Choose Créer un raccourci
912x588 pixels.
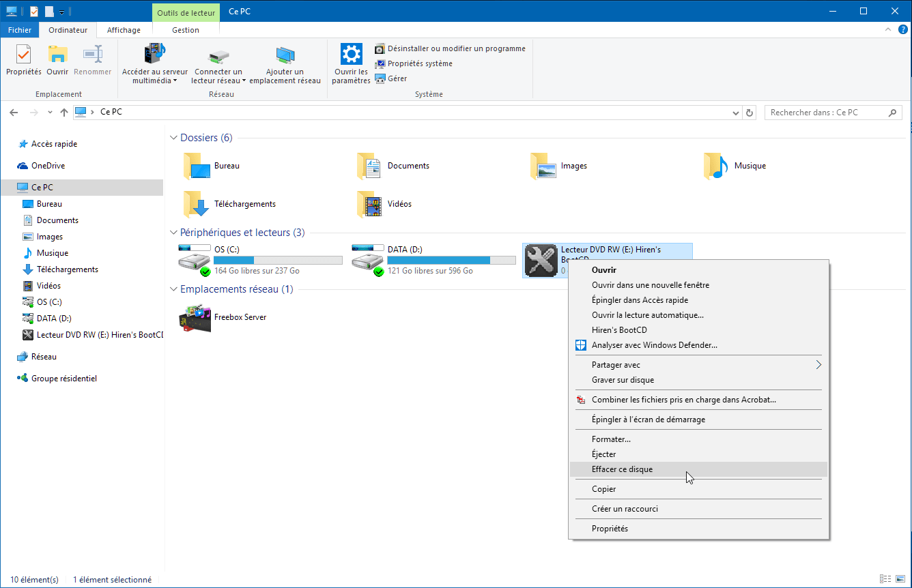(x=698, y=509)
